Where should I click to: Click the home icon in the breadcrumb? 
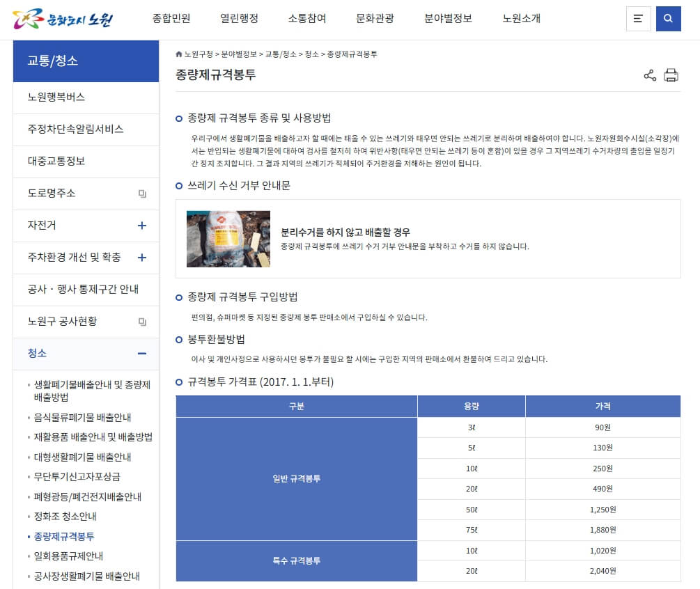pos(180,53)
